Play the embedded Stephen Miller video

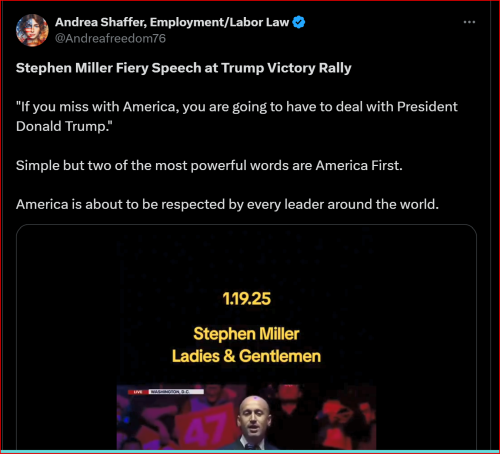click(246, 337)
